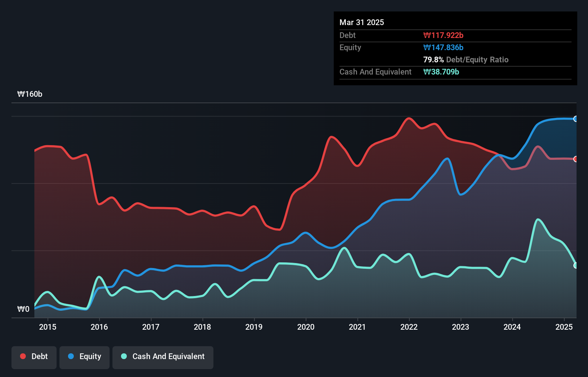Expand the Mar 31 2025 tooltip header
The width and height of the screenshot is (588, 377).
coord(362,22)
